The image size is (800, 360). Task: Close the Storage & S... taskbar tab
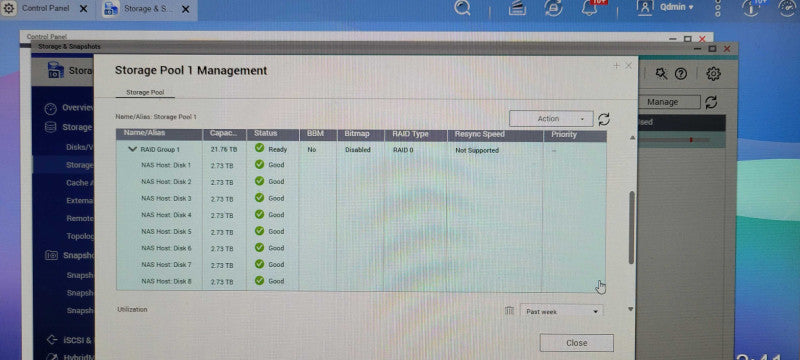tap(186, 9)
